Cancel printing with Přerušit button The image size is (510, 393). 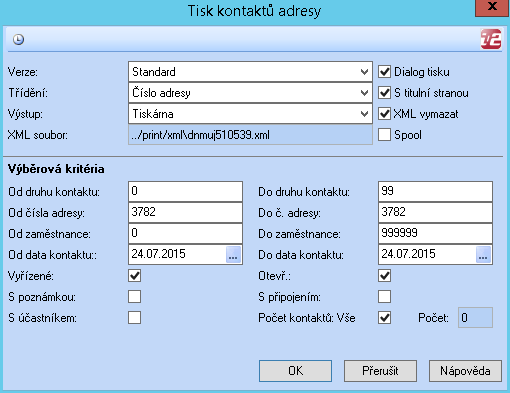(380, 371)
